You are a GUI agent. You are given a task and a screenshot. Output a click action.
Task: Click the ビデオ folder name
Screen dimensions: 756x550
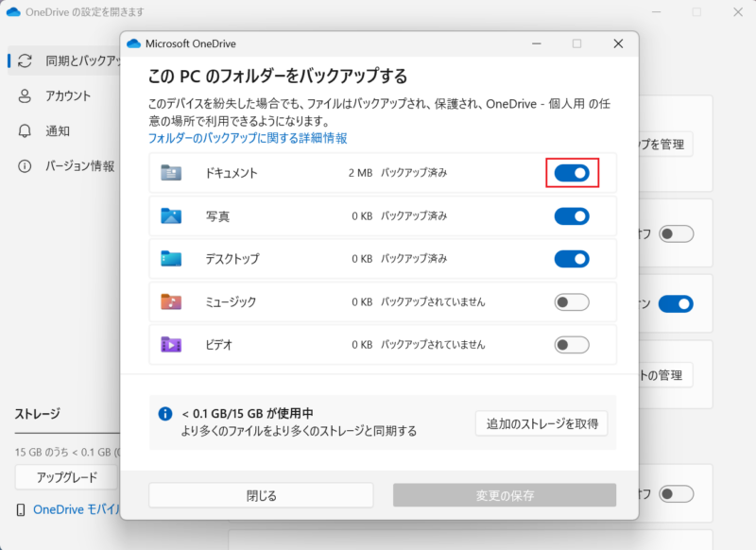[x=219, y=345]
